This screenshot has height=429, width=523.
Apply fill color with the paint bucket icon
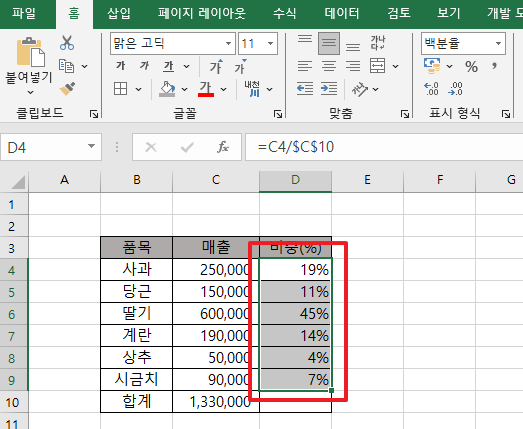point(167,89)
